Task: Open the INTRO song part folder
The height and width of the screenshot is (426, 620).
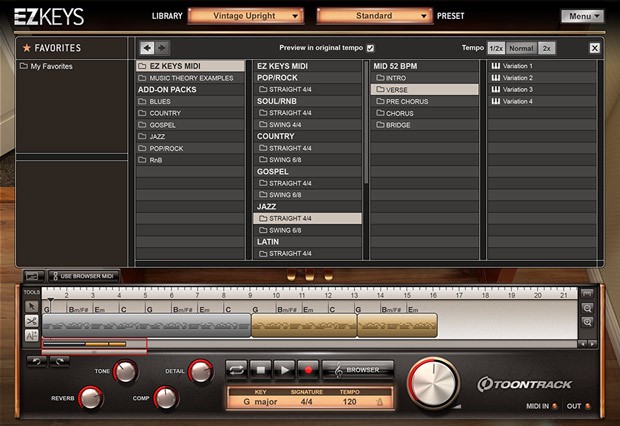Action: click(424, 78)
